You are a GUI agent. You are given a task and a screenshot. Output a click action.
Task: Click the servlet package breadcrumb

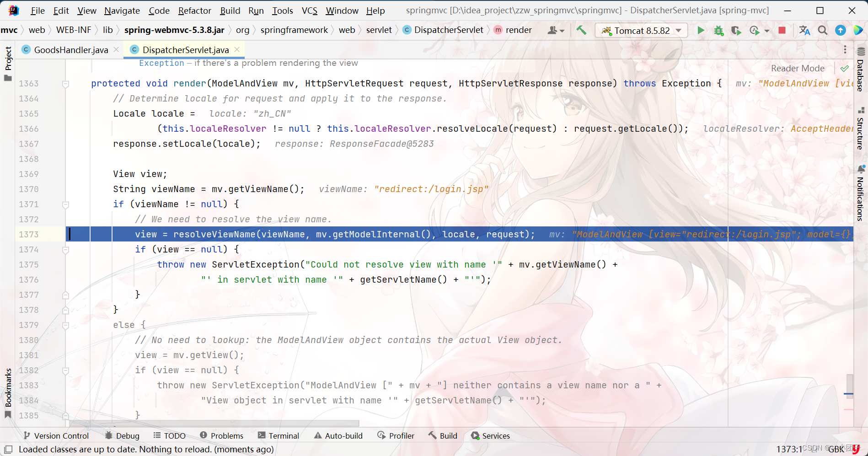pyautogui.click(x=379, y=30)
